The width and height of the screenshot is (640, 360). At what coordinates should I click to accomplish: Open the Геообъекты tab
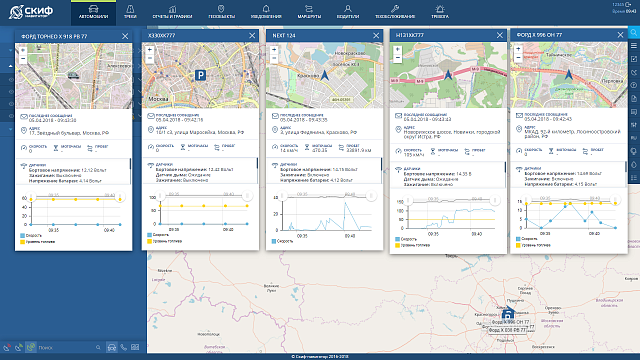[221, 12]
